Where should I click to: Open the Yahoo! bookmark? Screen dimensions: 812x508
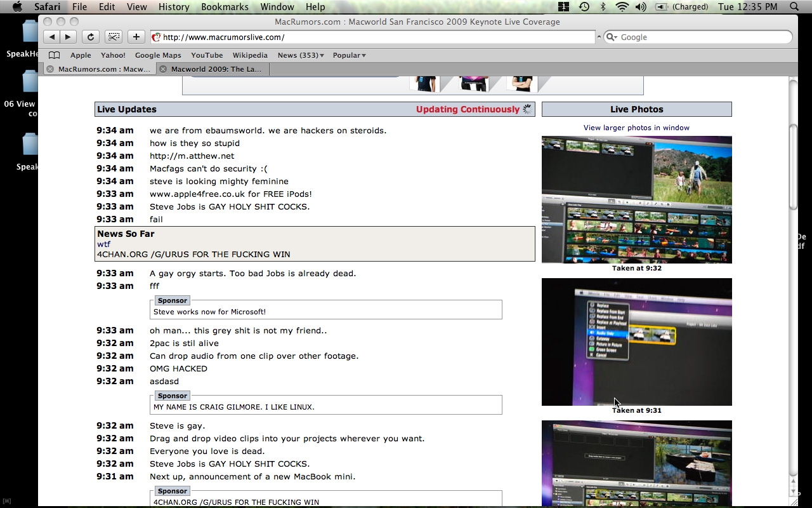[113, 55]
